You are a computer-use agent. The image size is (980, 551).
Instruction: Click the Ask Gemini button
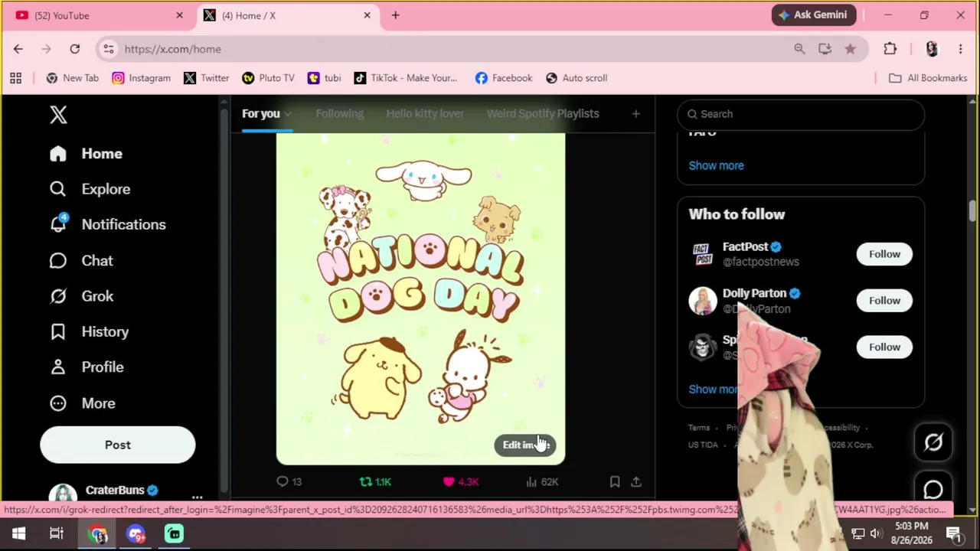pos(814,15)
